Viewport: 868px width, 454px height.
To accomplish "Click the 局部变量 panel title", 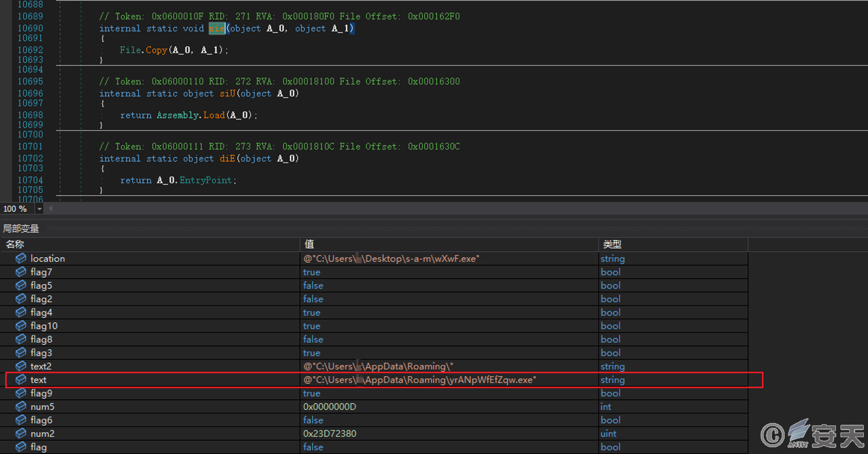I will click(21, 229).
